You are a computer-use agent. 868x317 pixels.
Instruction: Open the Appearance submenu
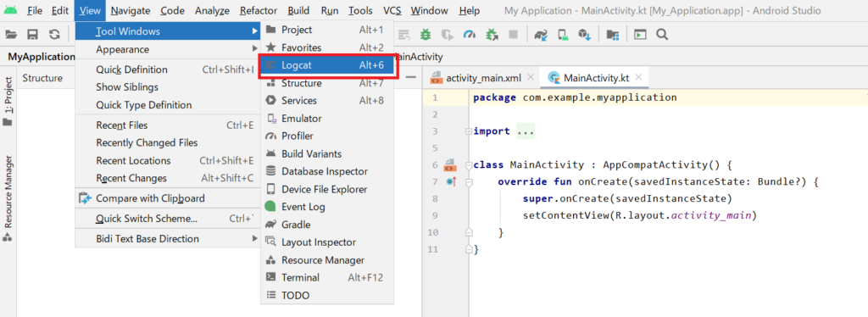click(168, 49)
